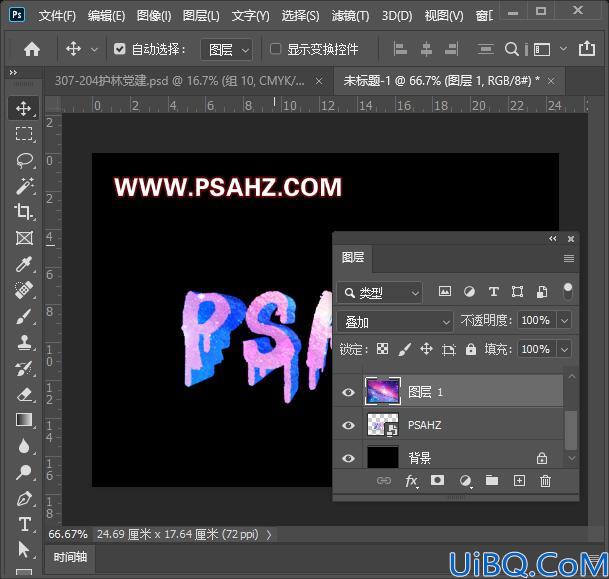Click align horizontal centers icon
This screenshot has width=609, height=579.
[x=426, y=49]
